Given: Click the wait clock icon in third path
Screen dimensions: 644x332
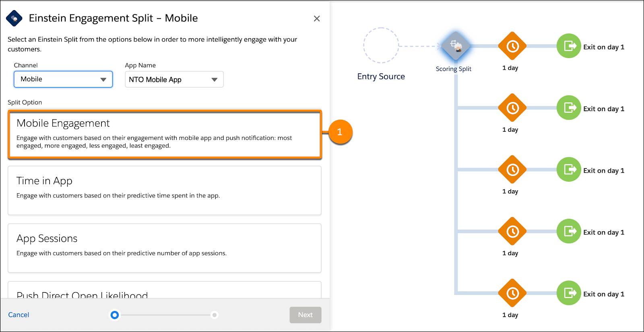Looking at the screenshot, I should click(512, 170).
